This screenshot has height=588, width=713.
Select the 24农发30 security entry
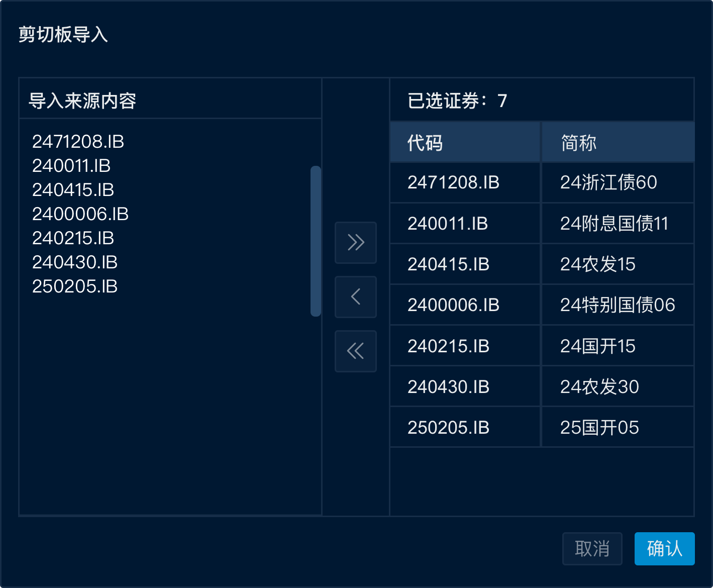pyautogui.click(x=541, y=386)
